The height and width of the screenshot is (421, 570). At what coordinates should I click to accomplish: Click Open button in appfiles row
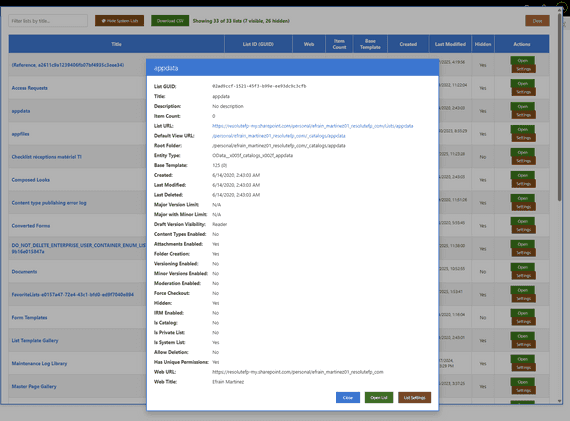522,129
